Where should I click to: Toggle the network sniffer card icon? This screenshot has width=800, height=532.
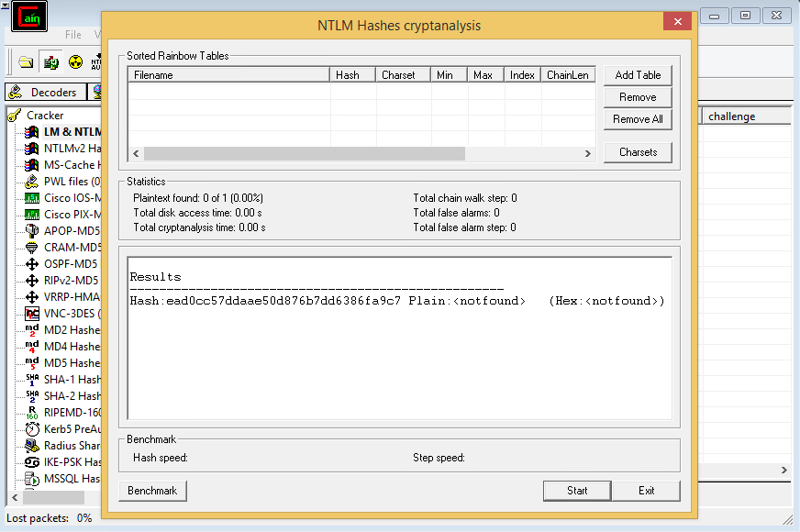point(51,62)
